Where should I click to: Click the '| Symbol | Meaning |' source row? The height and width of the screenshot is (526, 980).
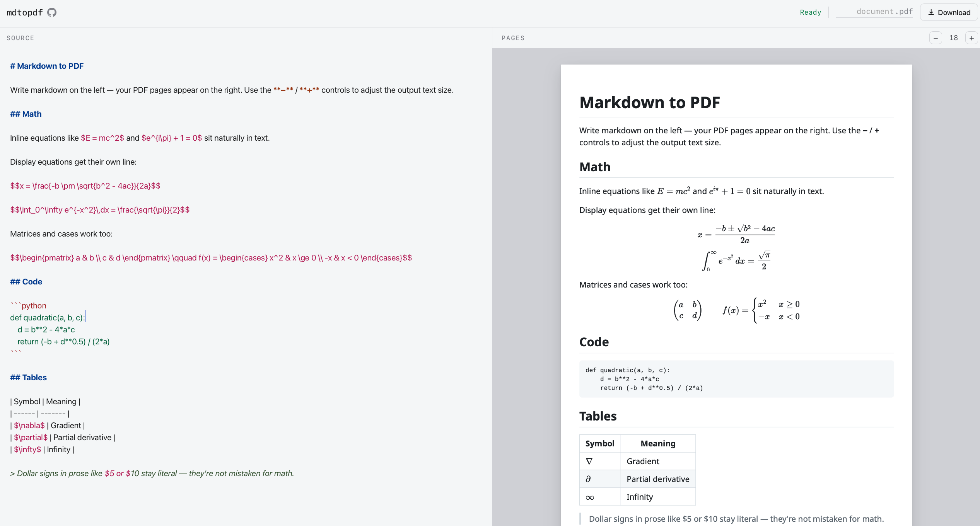click(x=45, y=402)
